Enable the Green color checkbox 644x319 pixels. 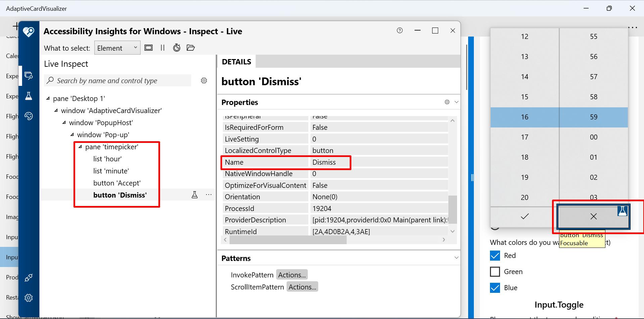(x=495, y=271)
